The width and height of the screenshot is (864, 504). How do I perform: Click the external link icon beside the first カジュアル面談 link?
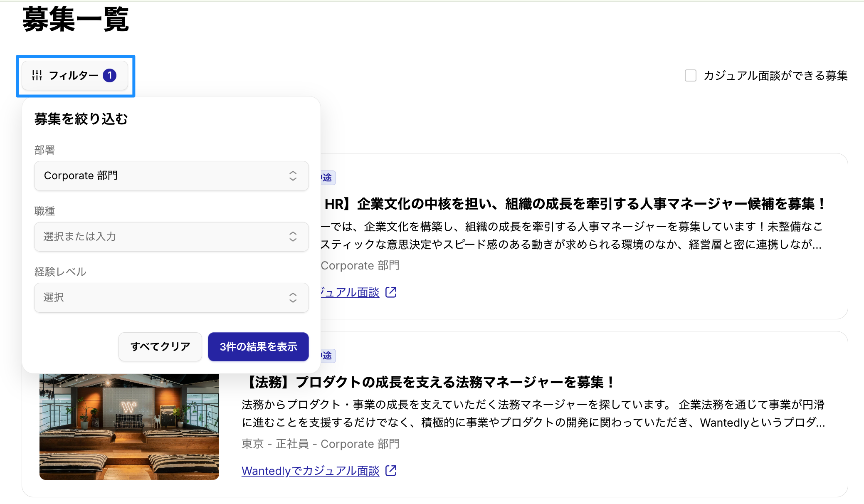[x=391, y=292]
